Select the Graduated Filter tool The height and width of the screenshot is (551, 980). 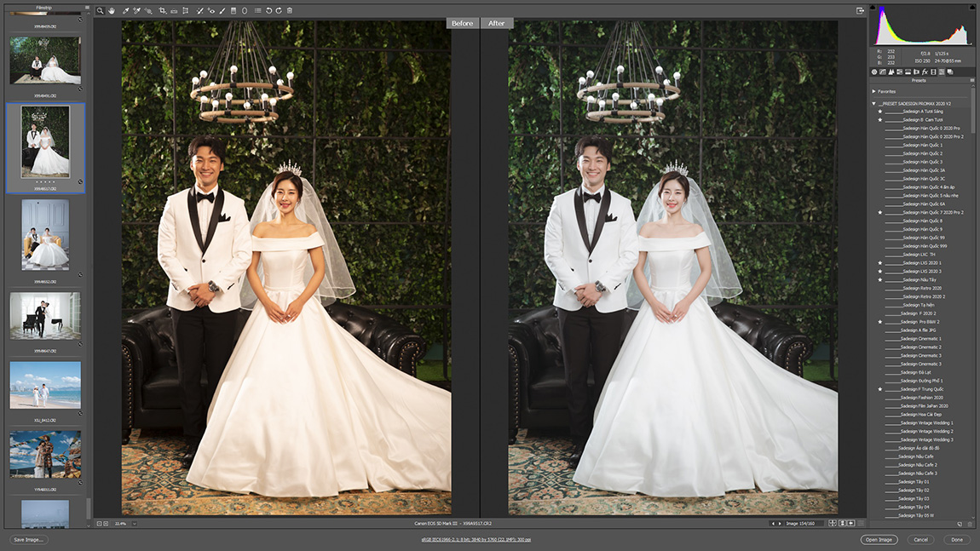233,10
